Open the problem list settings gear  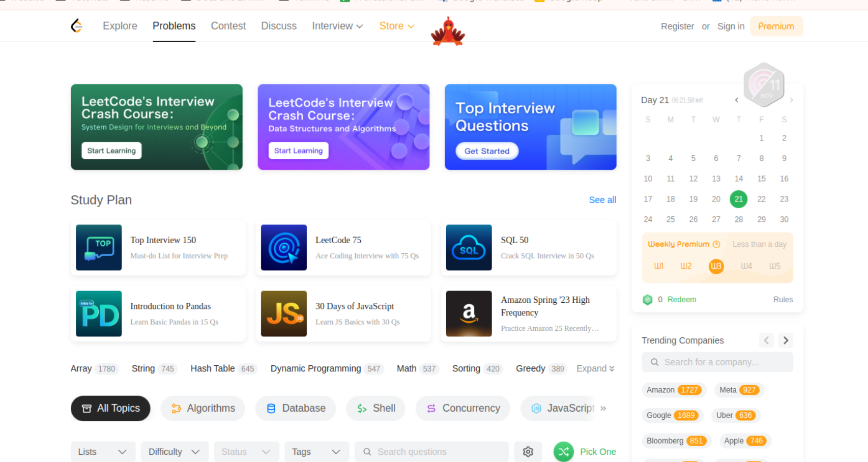[528, 451]
